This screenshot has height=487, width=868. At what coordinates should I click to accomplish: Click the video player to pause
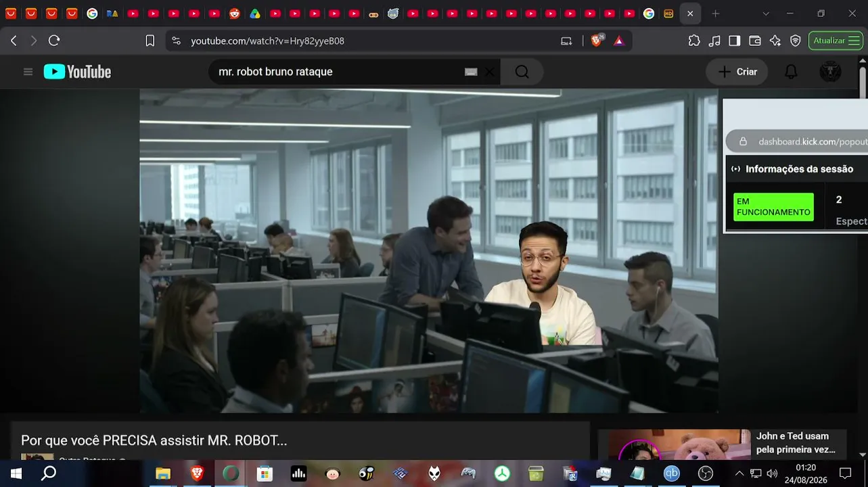point(429,250)
